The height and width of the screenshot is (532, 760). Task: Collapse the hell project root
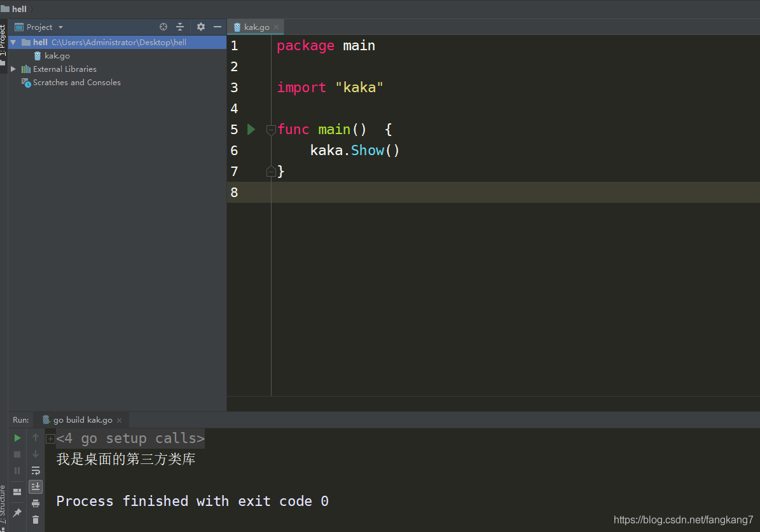[13, 43]
